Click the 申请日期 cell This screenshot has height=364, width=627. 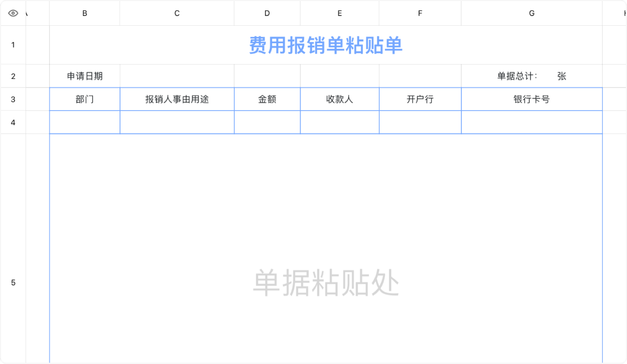pyautogui.click(x=84, y=76)
